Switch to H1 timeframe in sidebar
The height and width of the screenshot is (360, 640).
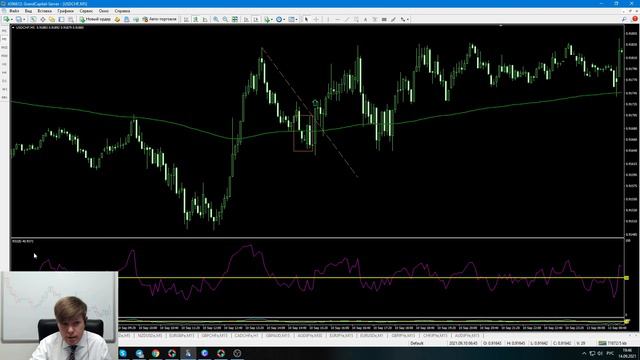pyautogui.click(x=4, y=64)
